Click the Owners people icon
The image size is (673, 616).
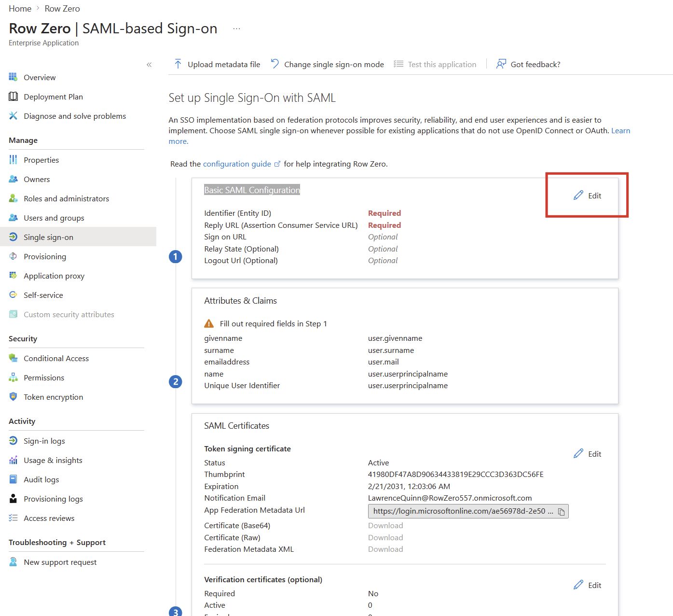coord(13,179)
